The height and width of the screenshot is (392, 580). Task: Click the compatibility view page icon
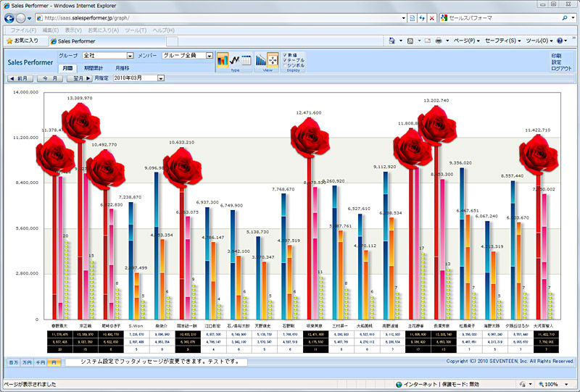tap(412, 17)
